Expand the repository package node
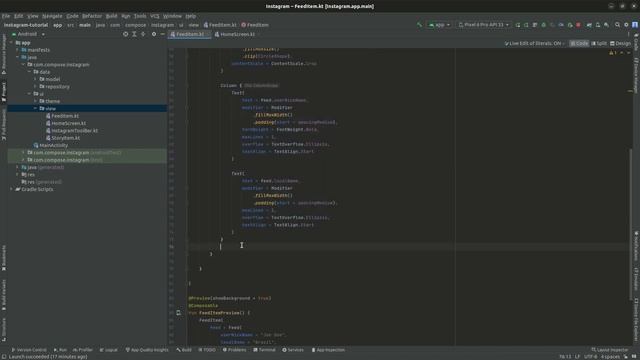Image resolution: width=640 pixels, height=360 pixels. (36, 87)
